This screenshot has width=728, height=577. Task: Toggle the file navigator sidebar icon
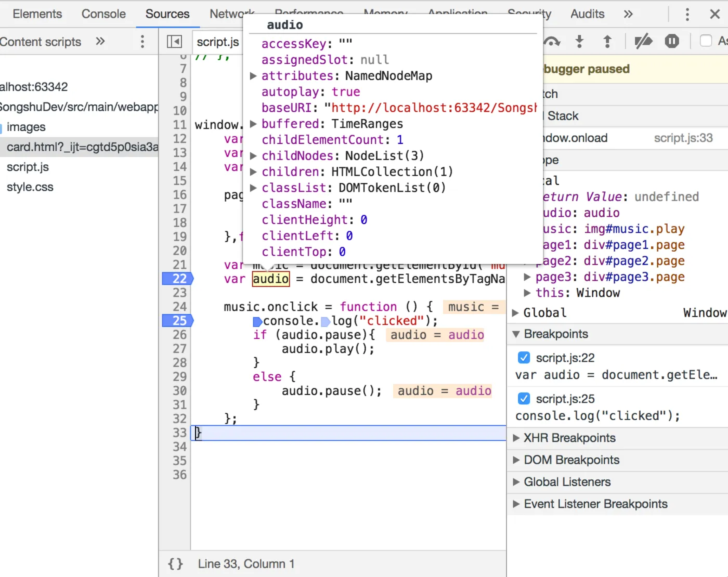pos(174,42)
